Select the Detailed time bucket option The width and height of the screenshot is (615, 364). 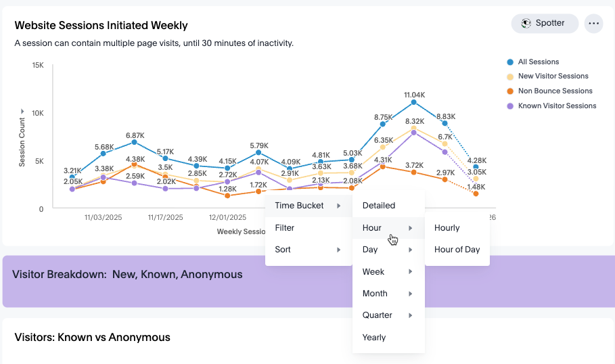(x=388, y=206)
